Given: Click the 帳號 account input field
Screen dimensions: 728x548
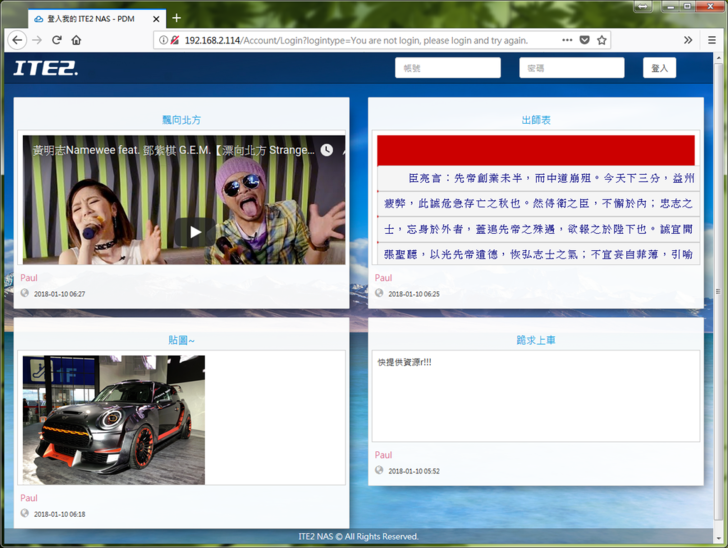Looking at the screenshot, I should 447,68.
